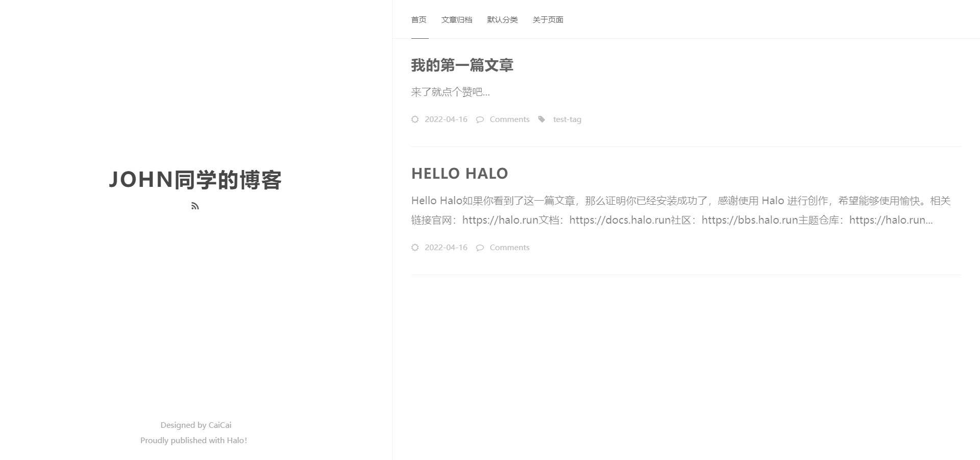Go to 首页 navigation tab
The image size is (980, 460).
click(419, 19)
